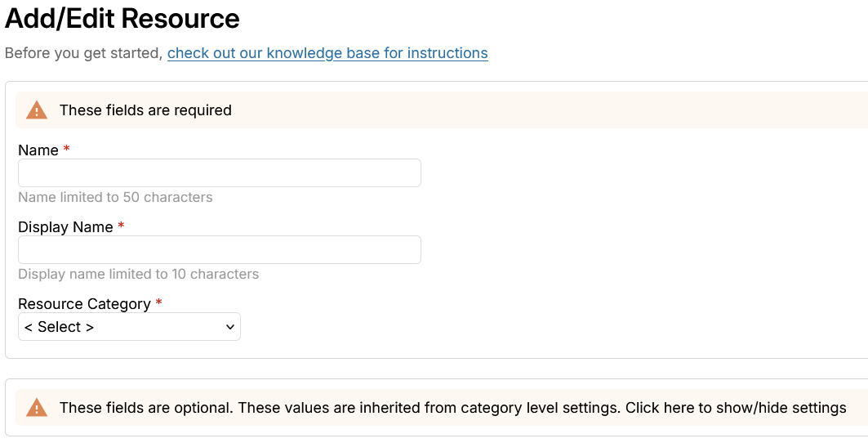868x443 pixels.
Task: Click the 'Display Name' field label
Action: coord(65,227)
